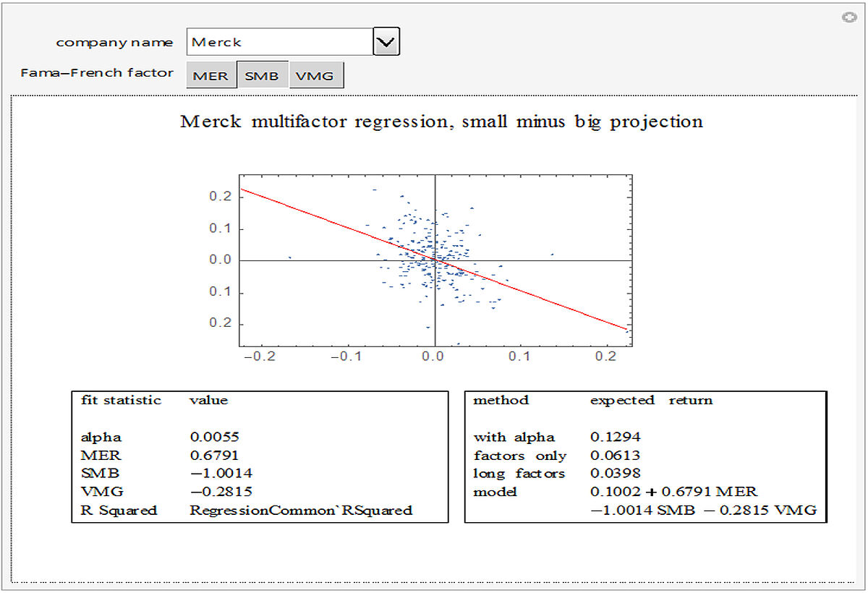Screen dimensions: 868x593
Task: Click the 'expected return' column header
Action: tap(651, 400)
